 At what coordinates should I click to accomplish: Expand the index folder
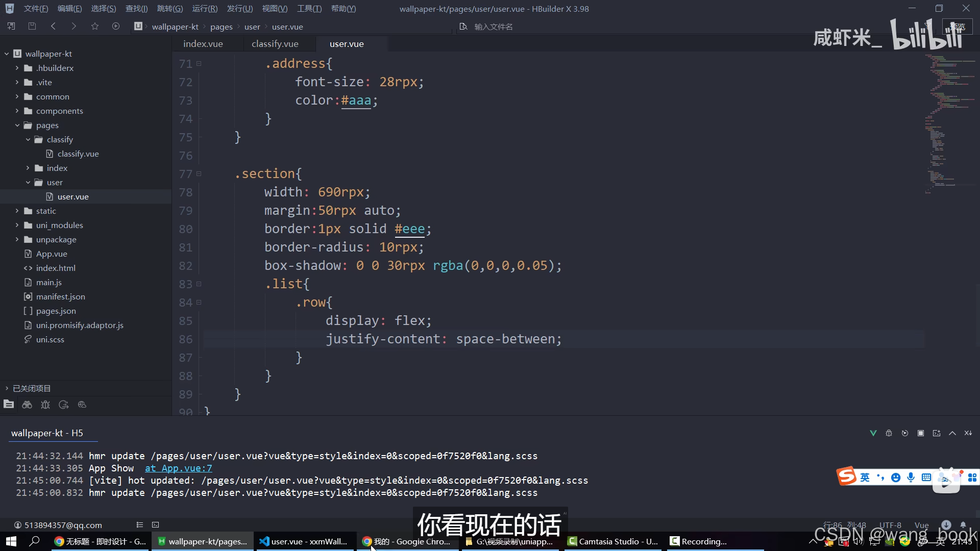click(28, 168)
